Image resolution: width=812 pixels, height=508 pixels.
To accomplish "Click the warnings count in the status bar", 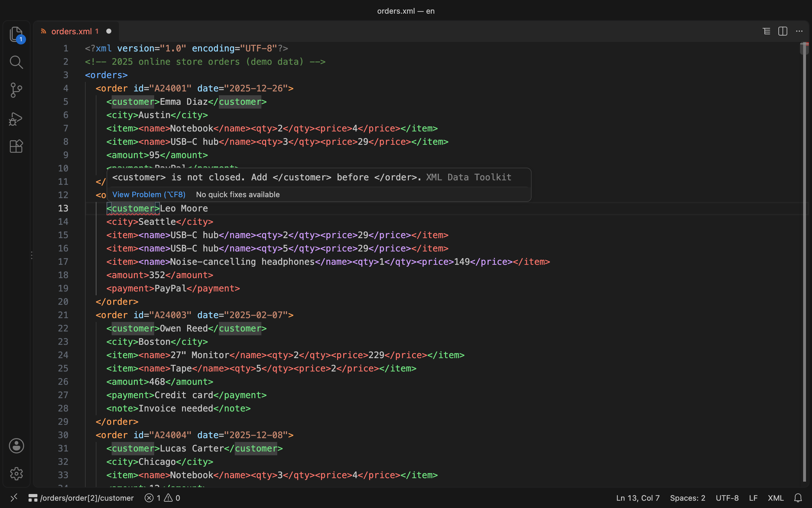I will [x=172, y=498].
